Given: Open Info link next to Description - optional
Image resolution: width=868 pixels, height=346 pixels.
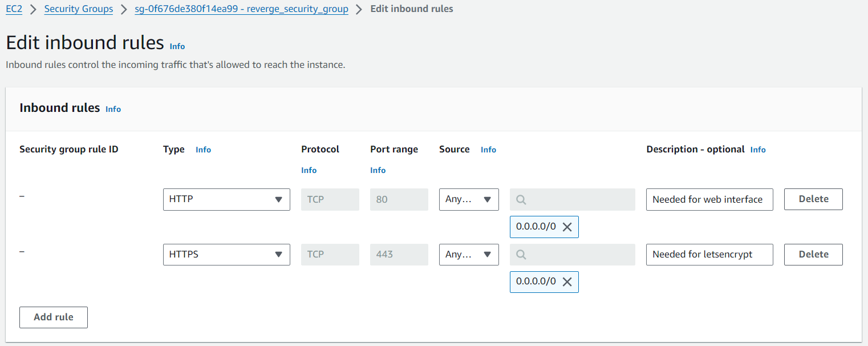Looking at the screenshot, I should (758, 150).
